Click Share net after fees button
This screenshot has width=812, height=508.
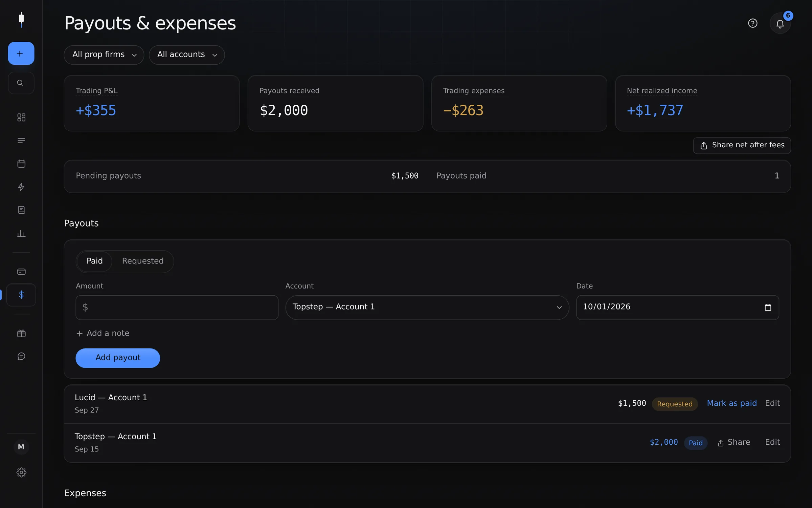click(742, 145)
